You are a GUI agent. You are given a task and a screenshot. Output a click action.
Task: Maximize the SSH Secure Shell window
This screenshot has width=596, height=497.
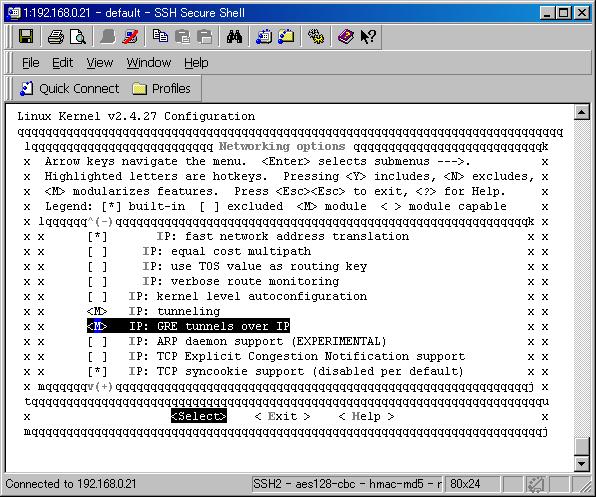(563, 13)
